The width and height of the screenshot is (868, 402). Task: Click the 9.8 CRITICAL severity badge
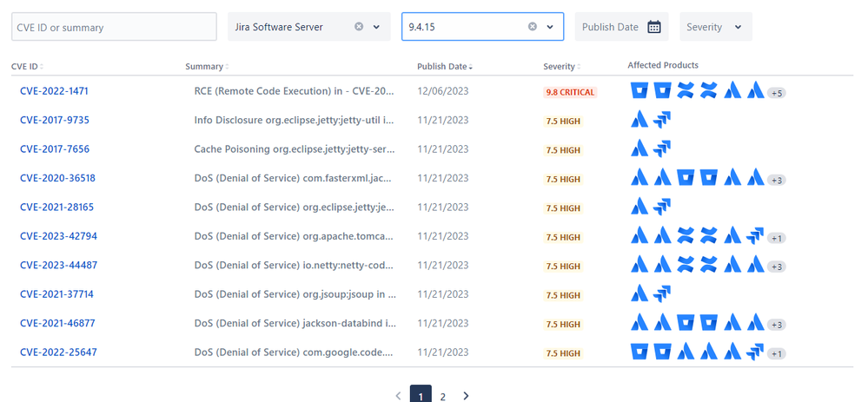coord(570,92)
